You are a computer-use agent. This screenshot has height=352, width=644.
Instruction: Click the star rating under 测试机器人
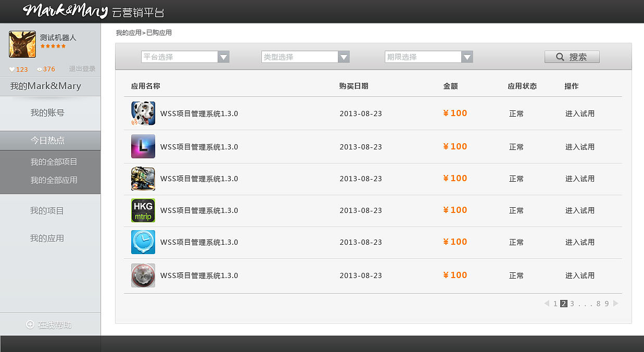tap(55, 45)
